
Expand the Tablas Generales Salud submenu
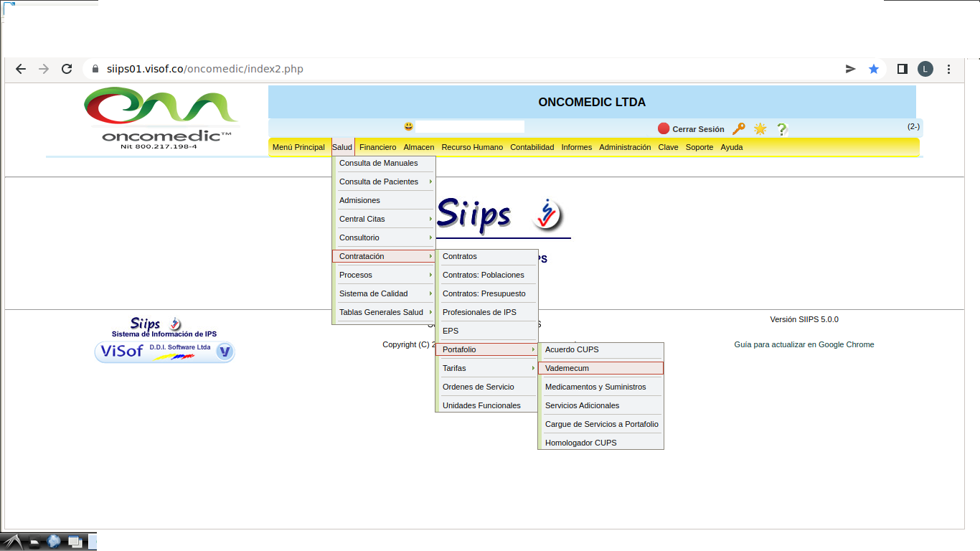click(x=384, y=312)
